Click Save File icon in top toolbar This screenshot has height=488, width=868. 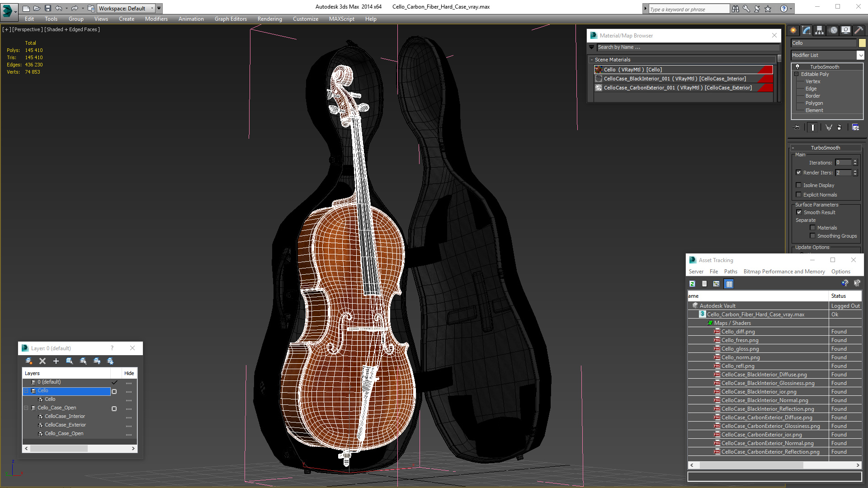(x=48, y=8)
